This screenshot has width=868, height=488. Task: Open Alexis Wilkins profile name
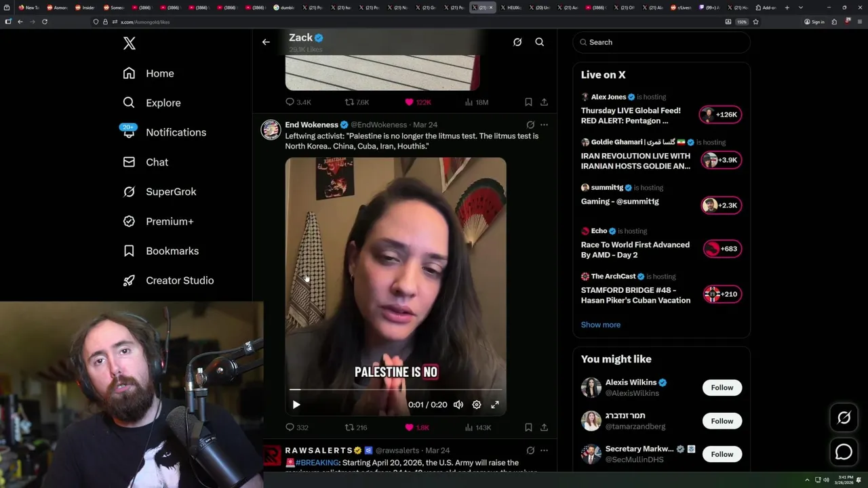631,382
